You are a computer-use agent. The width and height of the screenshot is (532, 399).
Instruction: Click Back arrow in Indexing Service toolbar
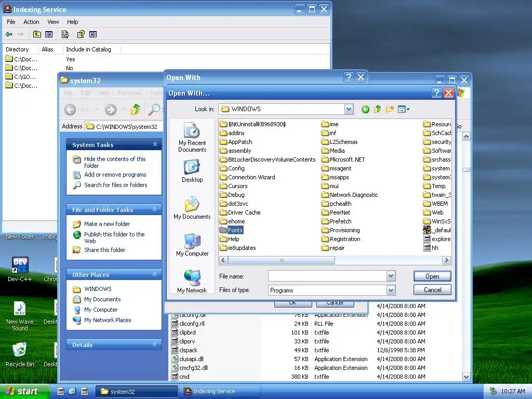tap(9, 34)
